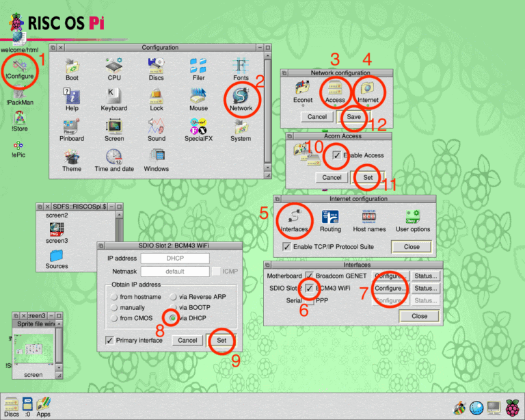Open Keyboard settings in Configuration window
525x420 pixels.
(114, 100)
